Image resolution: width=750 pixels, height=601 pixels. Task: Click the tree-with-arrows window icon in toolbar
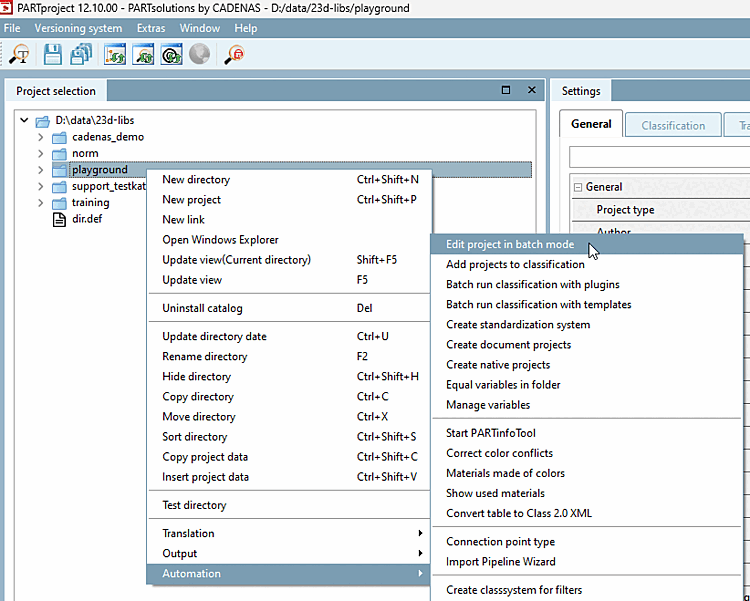pos(115,54)
